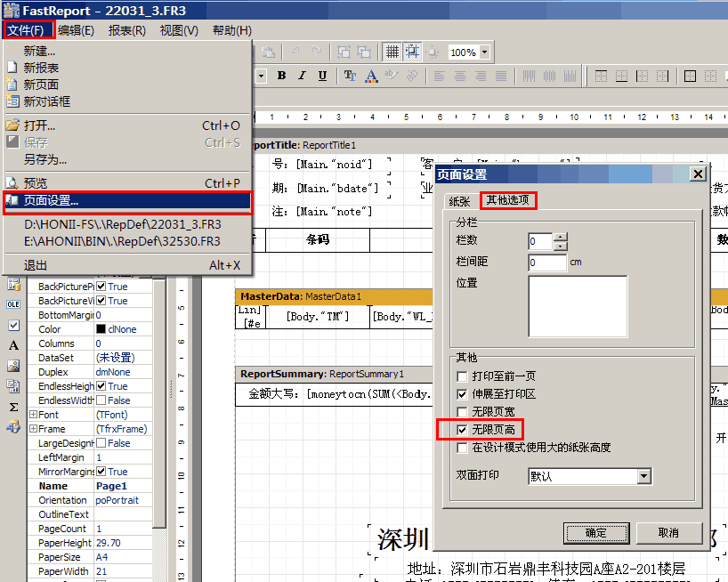Increase 栏数 spinner value
Image resolution: width=728 pixels, height=582 pixels.
[561, 237]
